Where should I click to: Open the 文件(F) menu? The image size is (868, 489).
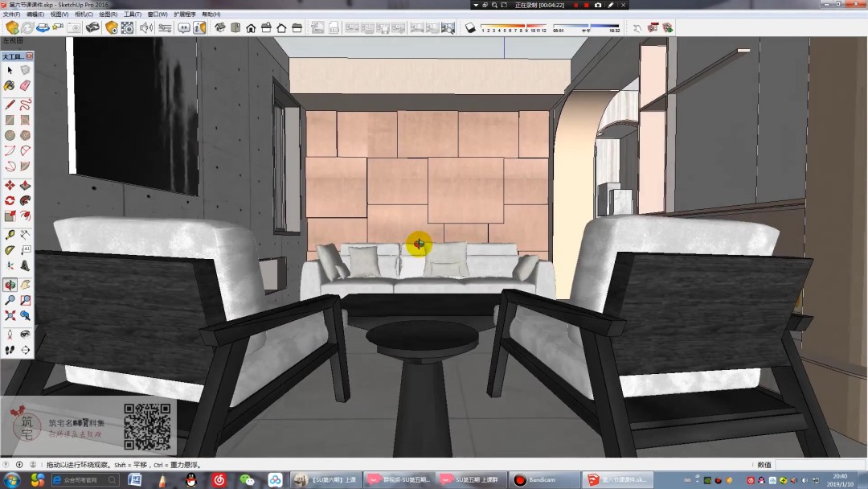point(11,14)
